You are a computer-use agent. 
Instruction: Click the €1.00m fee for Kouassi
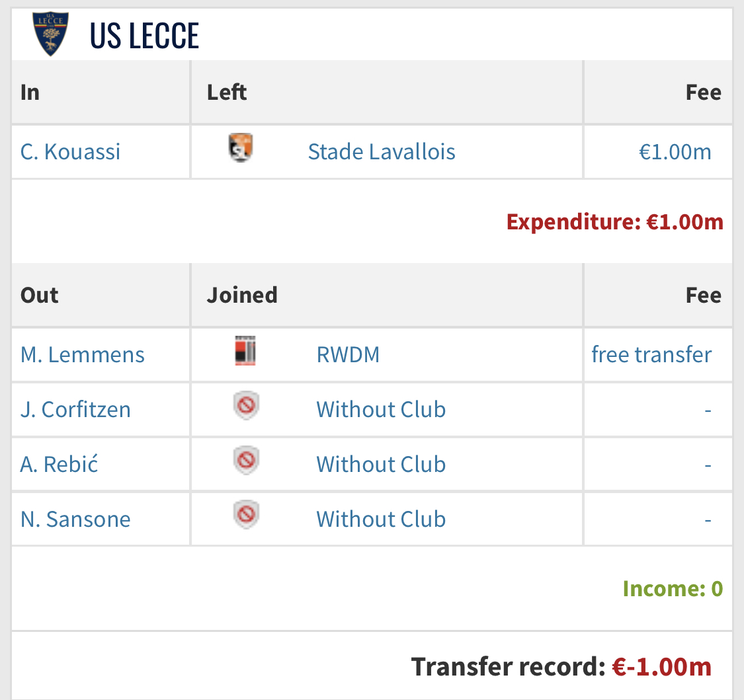(x=675, y=152)
